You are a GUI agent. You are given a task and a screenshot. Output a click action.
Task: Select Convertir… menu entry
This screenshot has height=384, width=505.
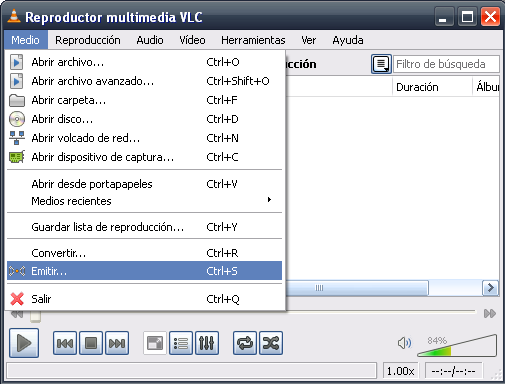[145, 253]
